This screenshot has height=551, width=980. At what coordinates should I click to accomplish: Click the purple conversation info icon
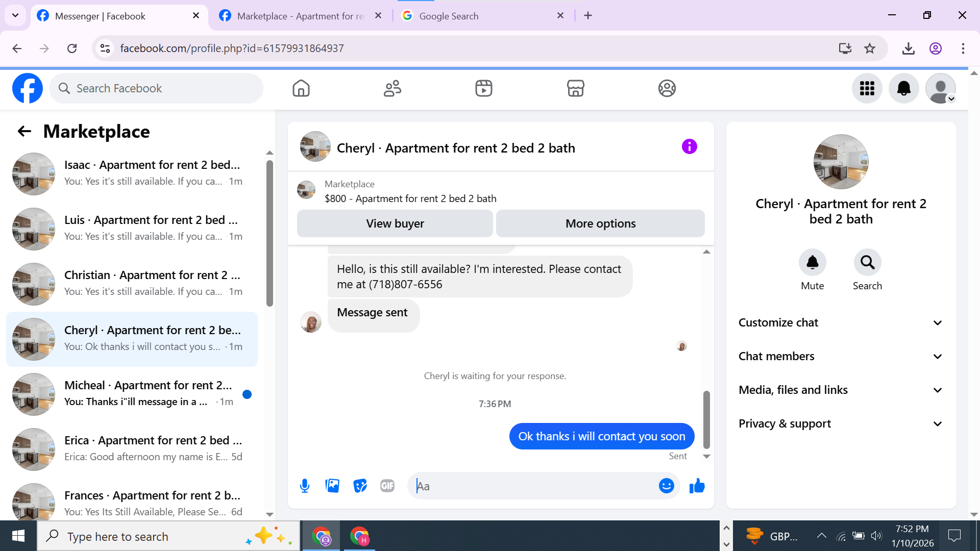tap(689, 147)
